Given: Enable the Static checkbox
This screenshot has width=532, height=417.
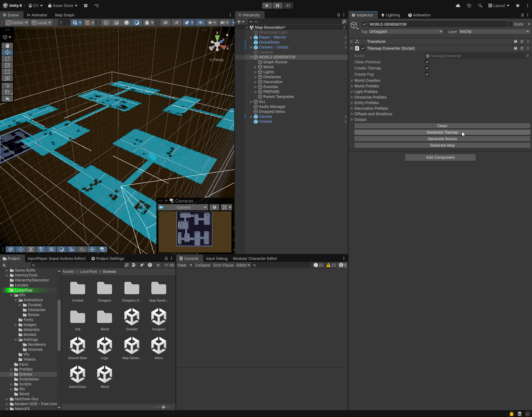Looking at the screenshot, I should [x=510, y=24].
